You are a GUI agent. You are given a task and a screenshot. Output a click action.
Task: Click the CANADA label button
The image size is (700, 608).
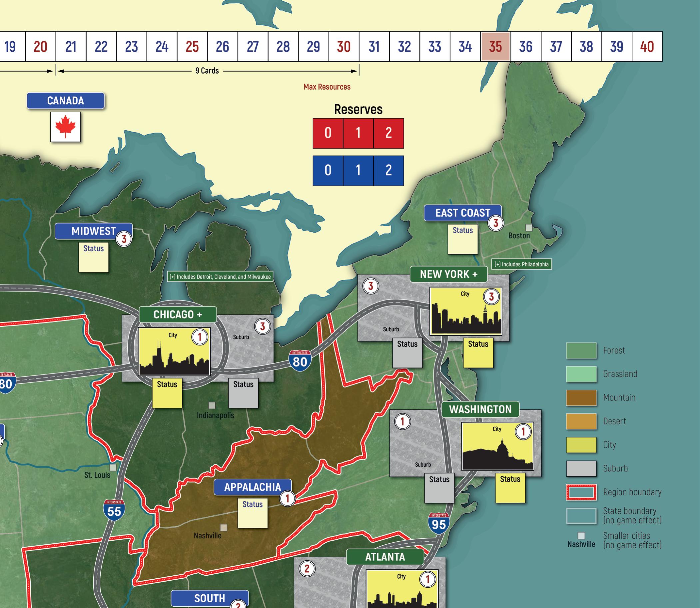(x=66, y=101)
